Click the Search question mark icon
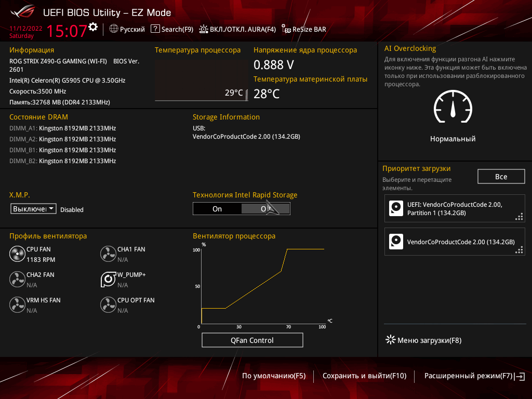 [155, 29]
